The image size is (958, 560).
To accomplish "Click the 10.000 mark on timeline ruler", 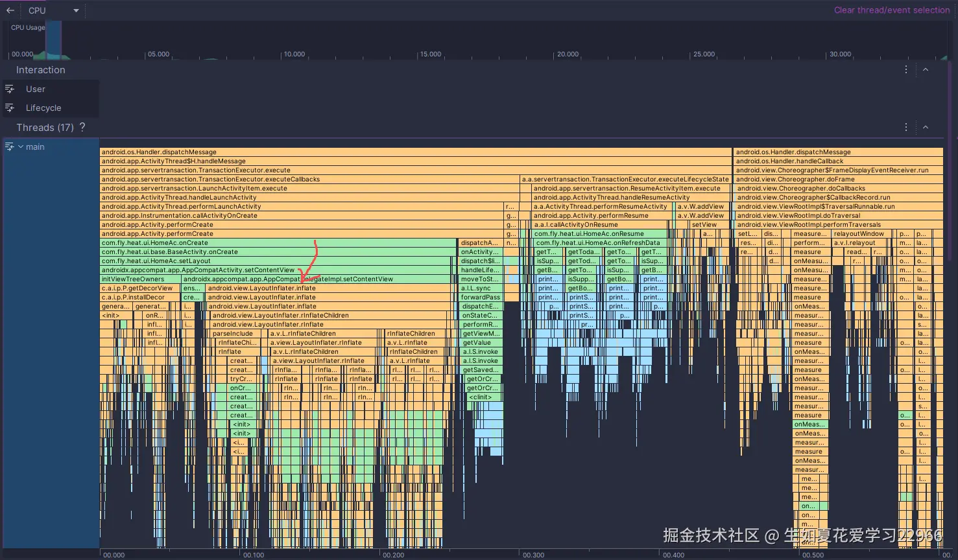I will click(x=294, y=54).
